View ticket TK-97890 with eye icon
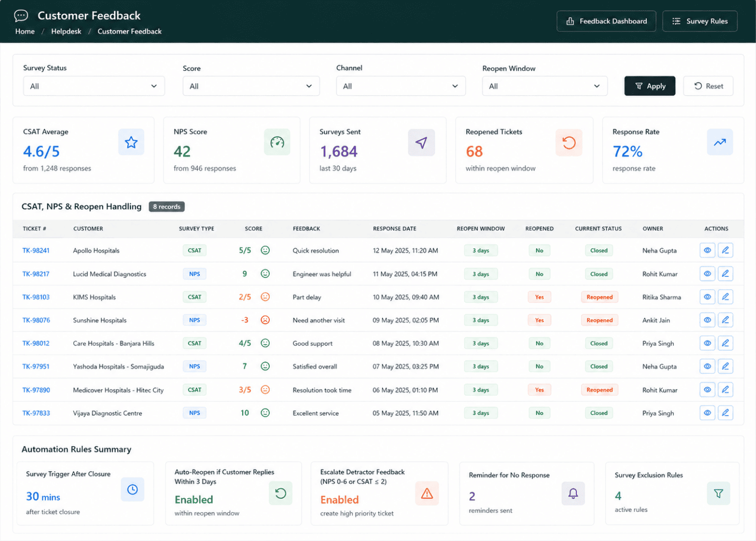 click(707, 390)
